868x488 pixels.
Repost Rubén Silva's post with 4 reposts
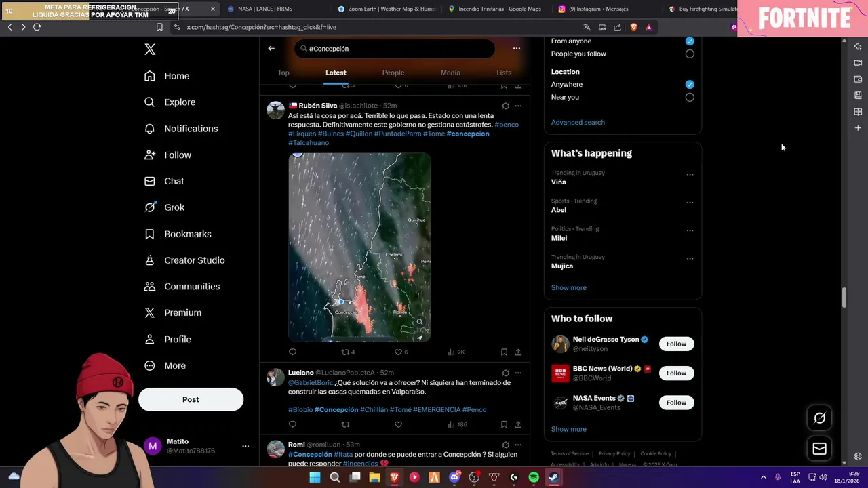click(348, 352)
